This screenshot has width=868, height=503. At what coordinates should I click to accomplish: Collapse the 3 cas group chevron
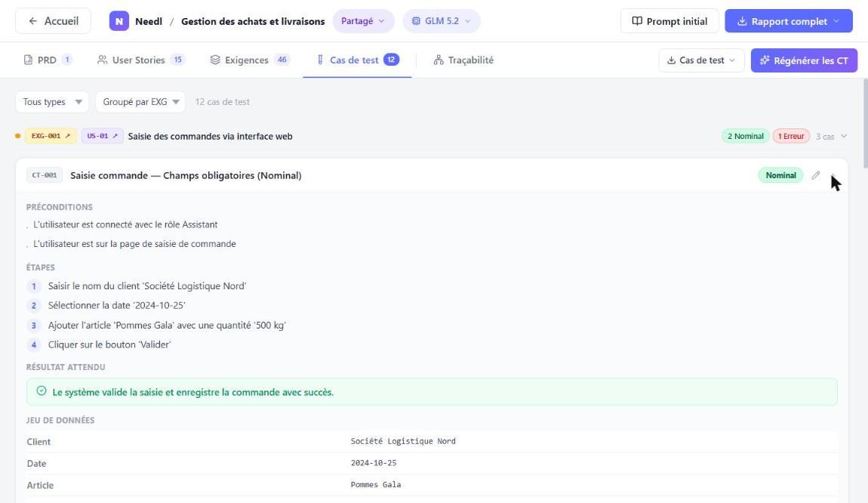tap(844, 136)
